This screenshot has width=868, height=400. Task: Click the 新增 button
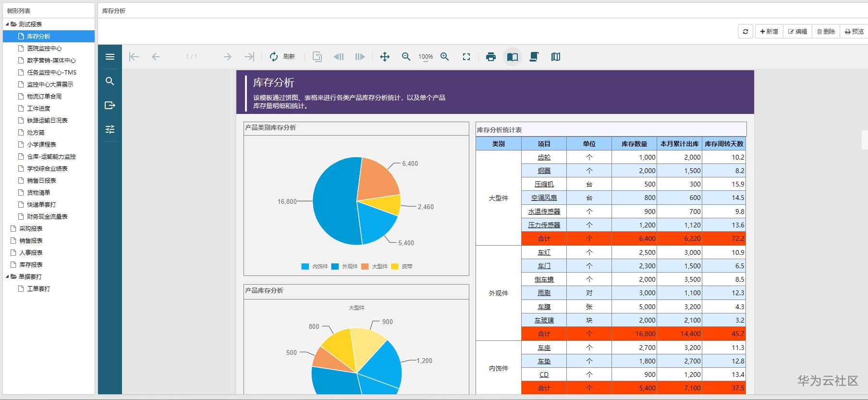click(769, 31)
